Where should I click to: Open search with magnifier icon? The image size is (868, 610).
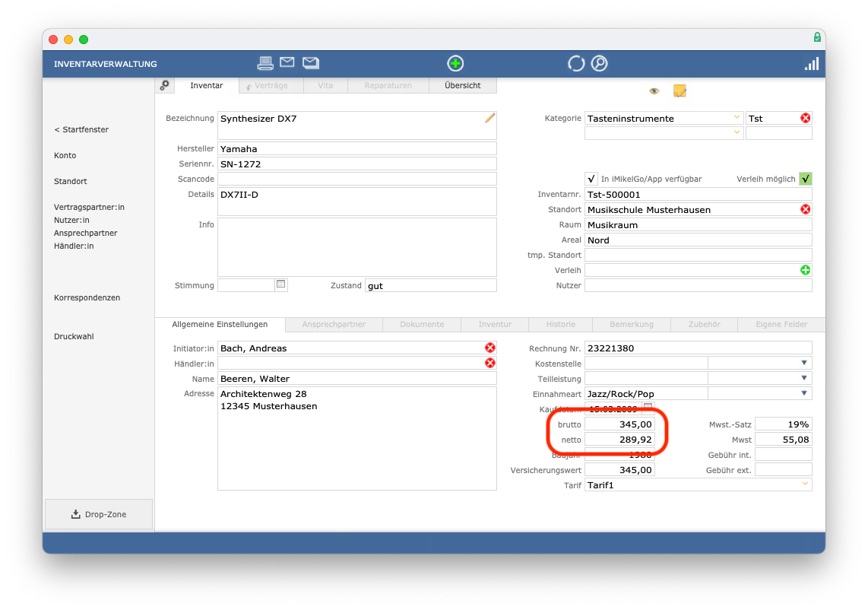point(599,63)
